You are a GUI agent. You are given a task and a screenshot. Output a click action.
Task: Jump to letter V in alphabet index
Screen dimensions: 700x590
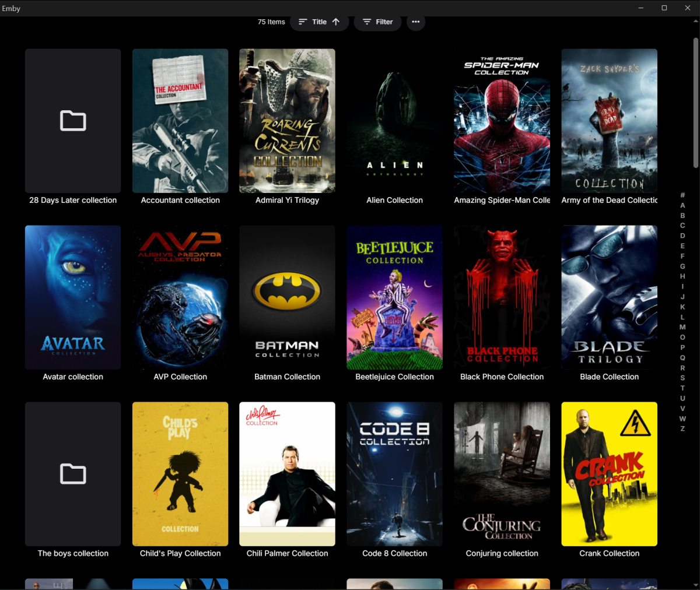pos(682,409)
